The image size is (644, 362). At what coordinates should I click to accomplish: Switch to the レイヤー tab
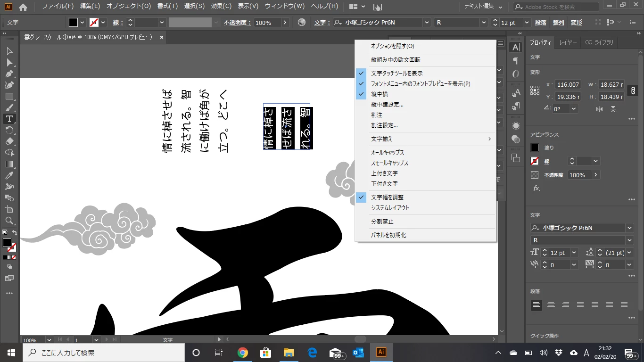coord(568,42)
